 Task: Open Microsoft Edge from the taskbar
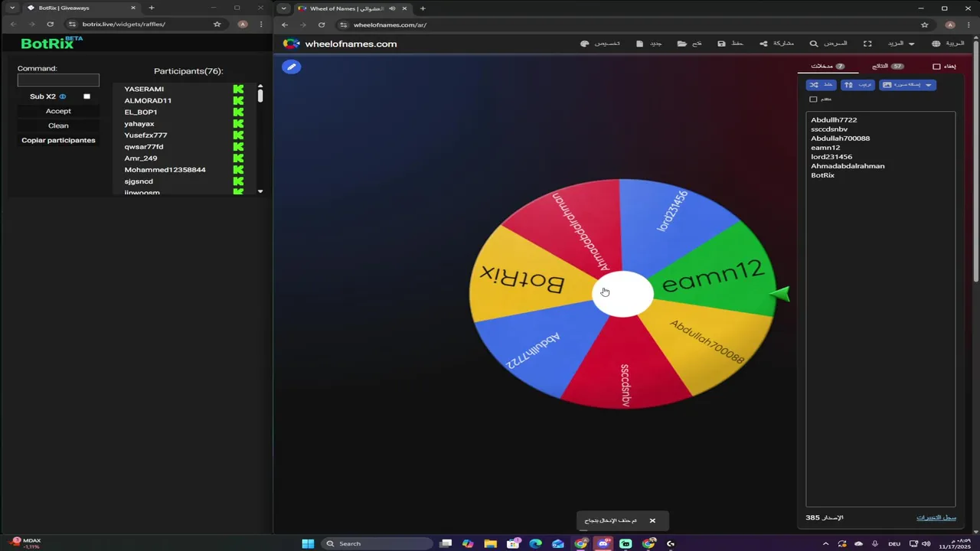pos(535,543)
